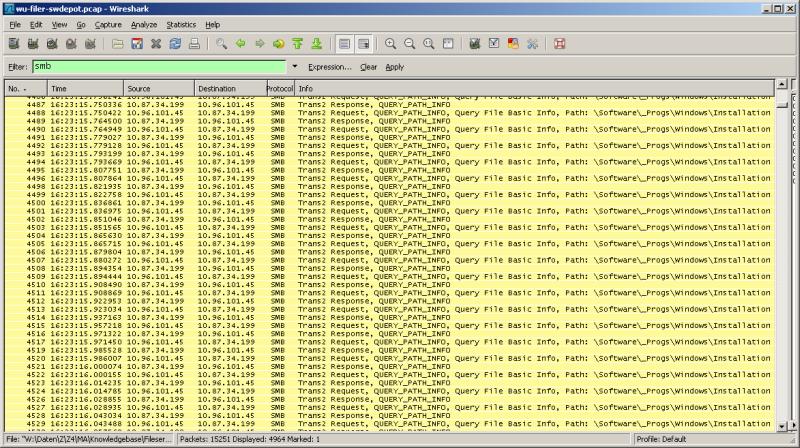Open the Help menu
This screenshot has width=800, height=448.
pos(212,24)
